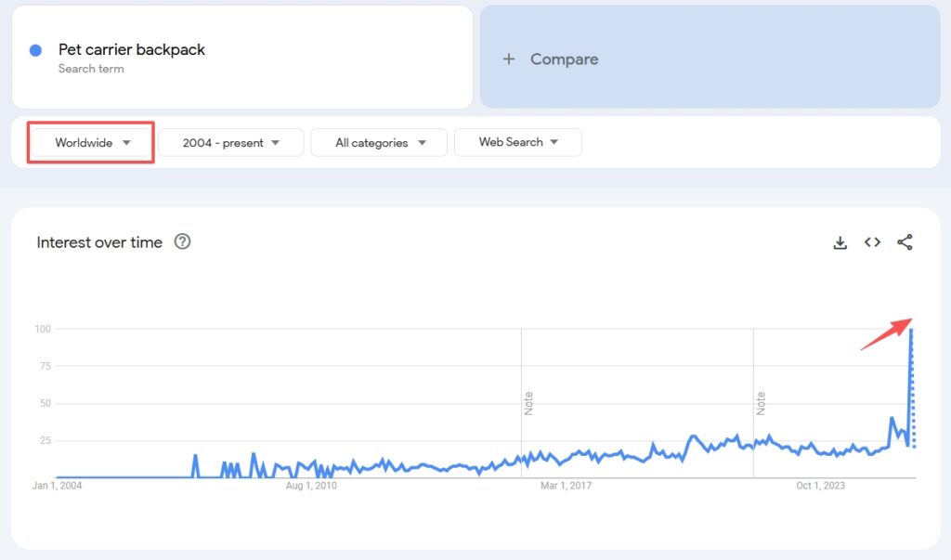951x560 pixels.
Task: Open the embed code icon
Action: pyautogui.click(x=872, y=242)
